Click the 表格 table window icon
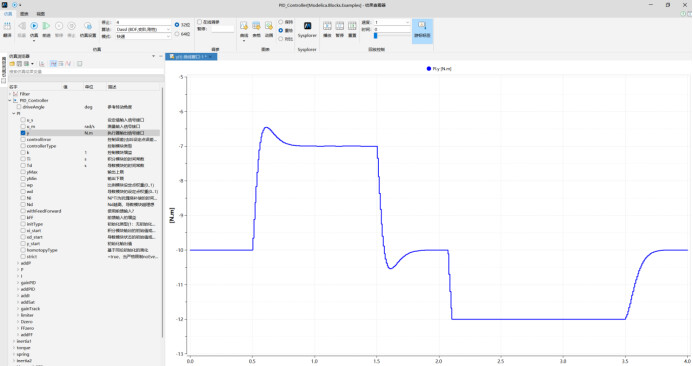 coord(256,26)
